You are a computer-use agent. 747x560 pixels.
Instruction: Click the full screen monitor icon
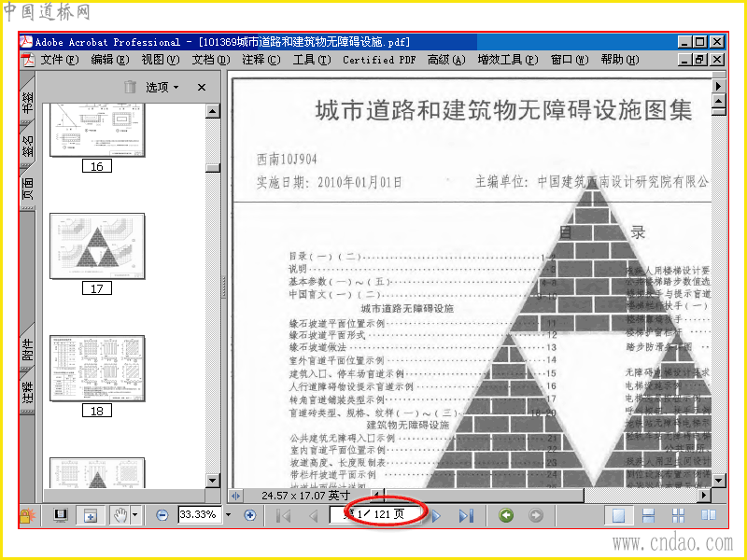click(x=61, y=515)
